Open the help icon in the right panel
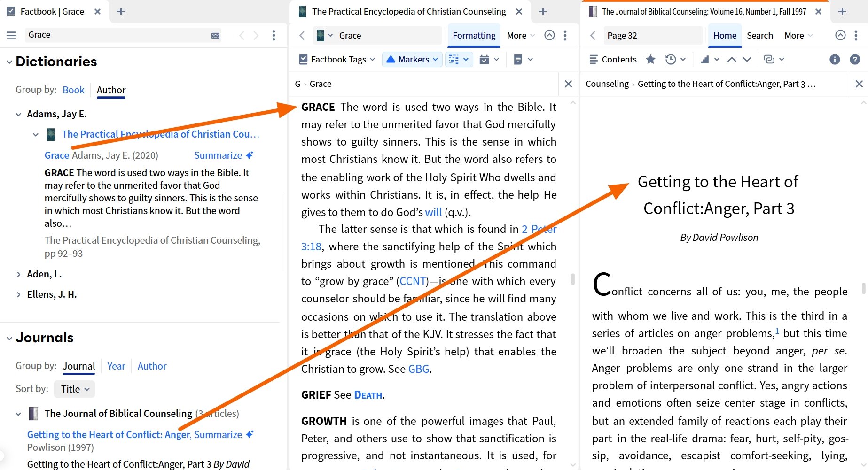868x470 pixels. (x=856, y=59)
